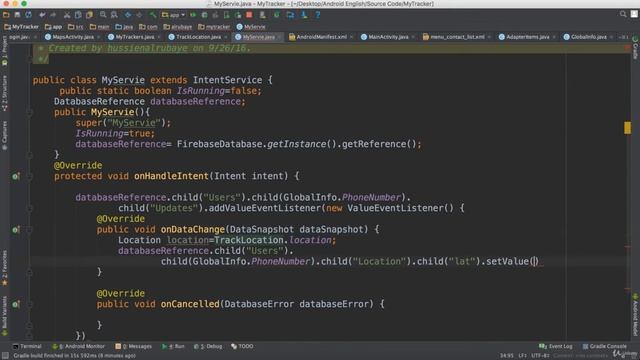
Task: Click the yellow warning marker on scrollbar
Action: (x=627, y=128)
